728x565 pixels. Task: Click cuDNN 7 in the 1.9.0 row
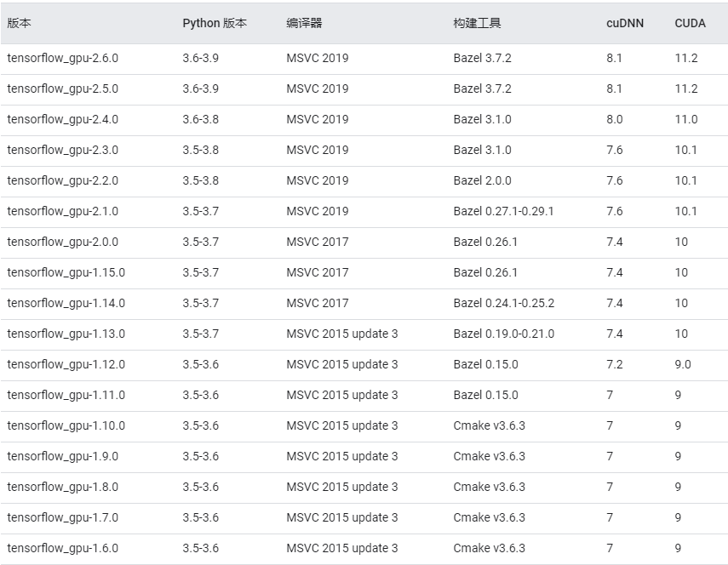pos(610,456)
